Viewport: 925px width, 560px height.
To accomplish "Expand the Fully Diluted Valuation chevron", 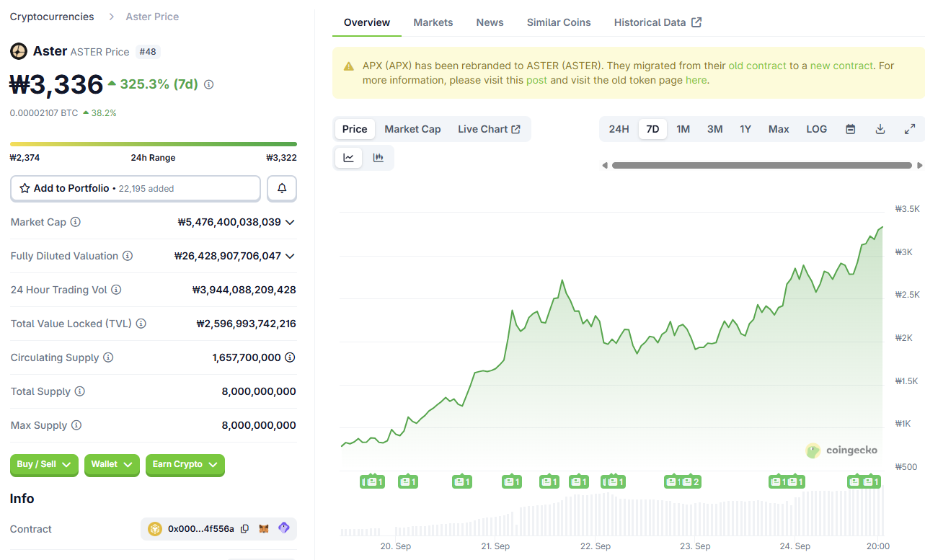I will coord(290,256).
